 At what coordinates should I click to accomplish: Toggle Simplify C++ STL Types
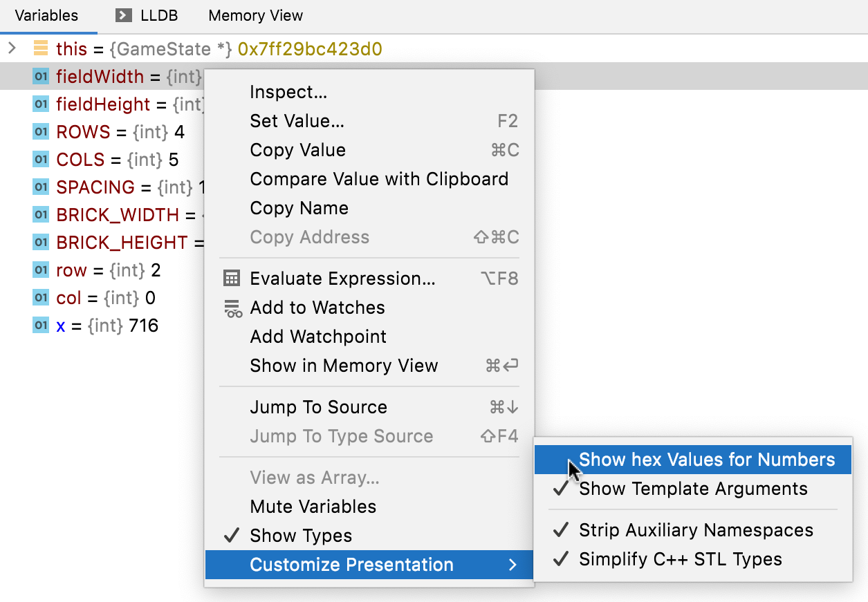pyautogui.click(x=681, y=559)
